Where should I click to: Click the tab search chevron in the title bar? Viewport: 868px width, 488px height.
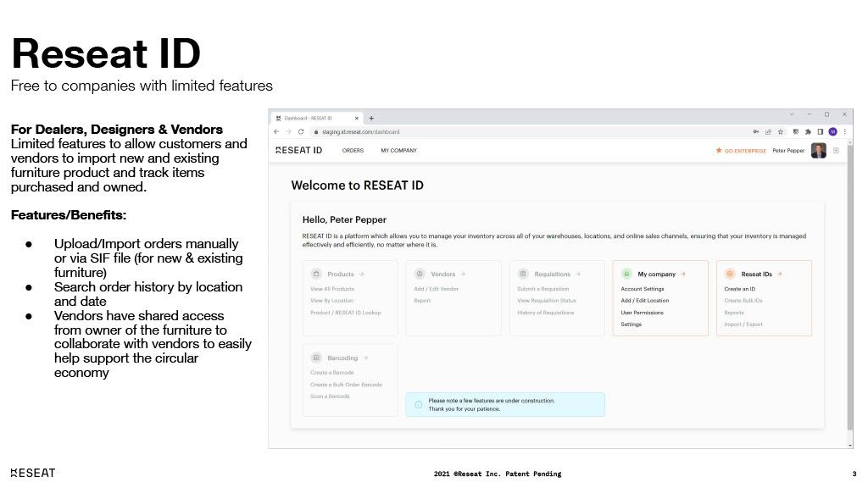(x=792, y=114)
